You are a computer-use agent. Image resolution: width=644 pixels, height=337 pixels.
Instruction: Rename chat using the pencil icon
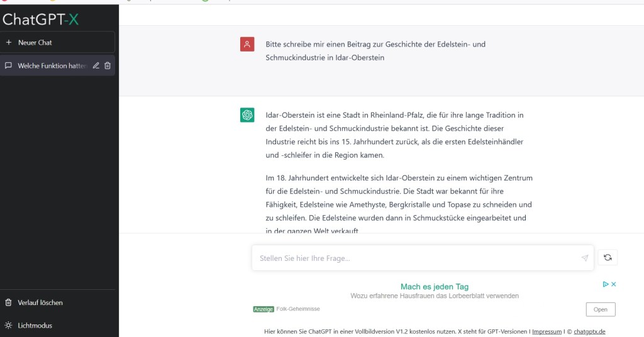click(x=96, y=65)
